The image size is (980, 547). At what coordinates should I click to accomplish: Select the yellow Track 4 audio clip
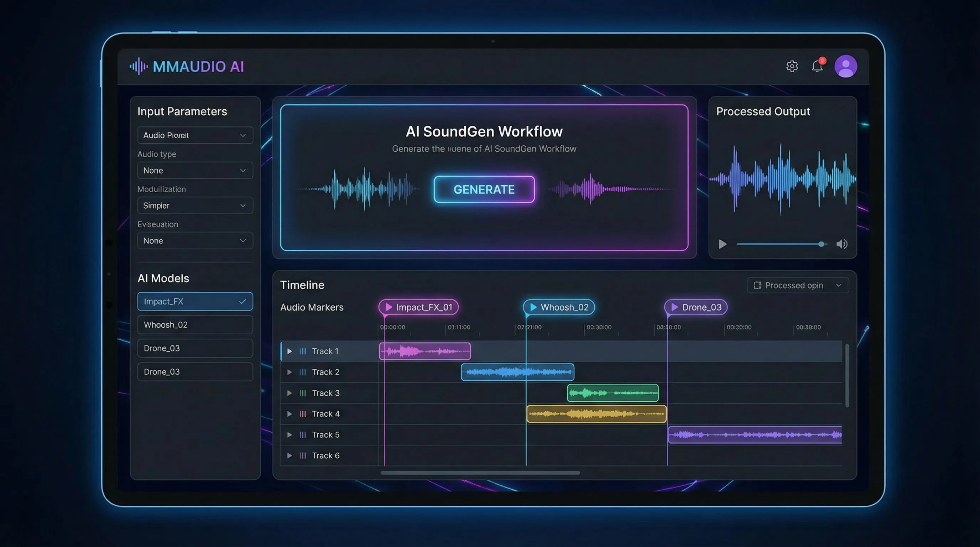(x=596, y=414)
